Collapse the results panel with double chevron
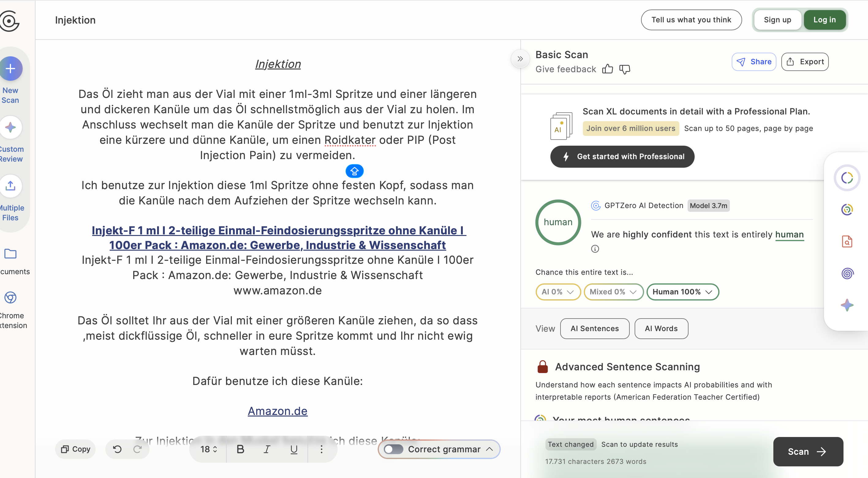Viewport: 868px width, 478px height. click(x=520, y=58)
